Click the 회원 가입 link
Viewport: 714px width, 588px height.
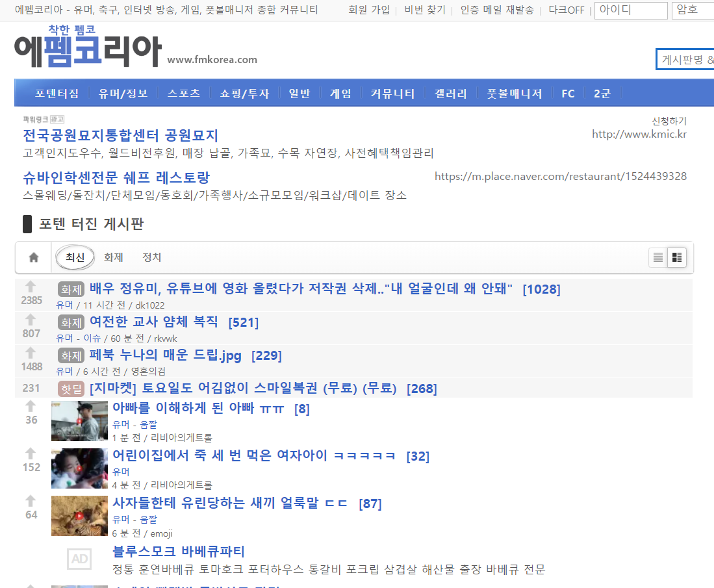pyautogui.click(x=369, y=10)
